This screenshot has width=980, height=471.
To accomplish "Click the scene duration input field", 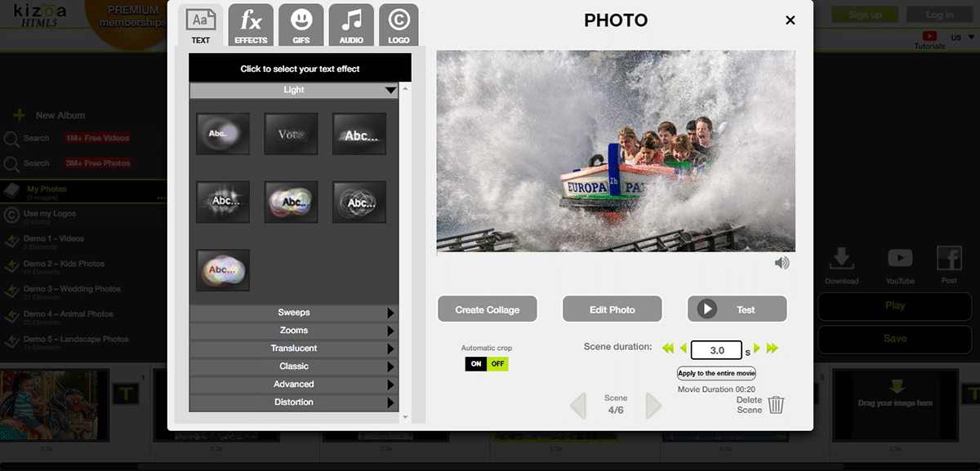I will 716,350.
